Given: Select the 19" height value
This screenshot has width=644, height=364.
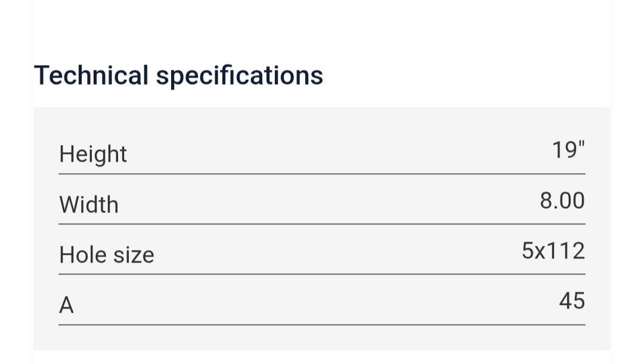Looking at the screenshot, I should [x=568, y=150].
